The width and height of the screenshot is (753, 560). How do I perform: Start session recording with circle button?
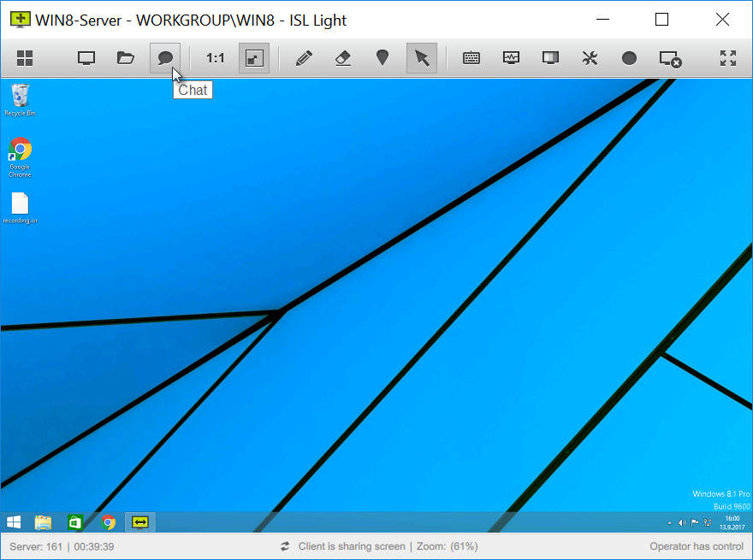point(629,58)
